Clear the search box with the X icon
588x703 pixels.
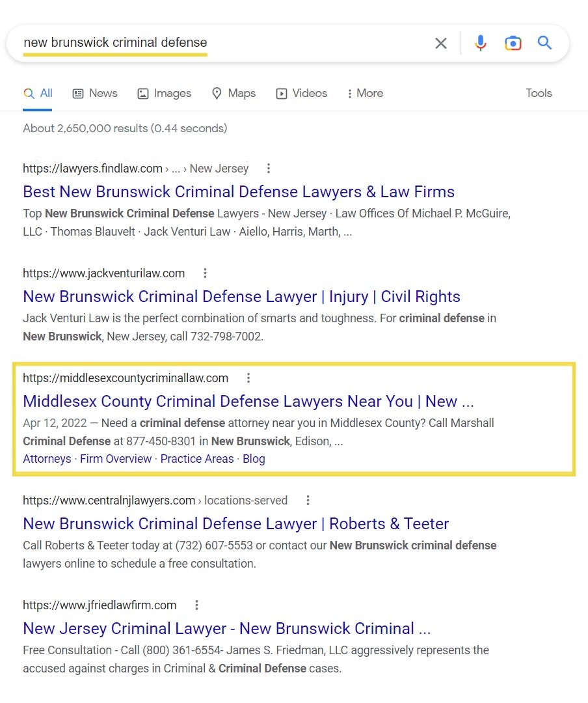(441, 44)
